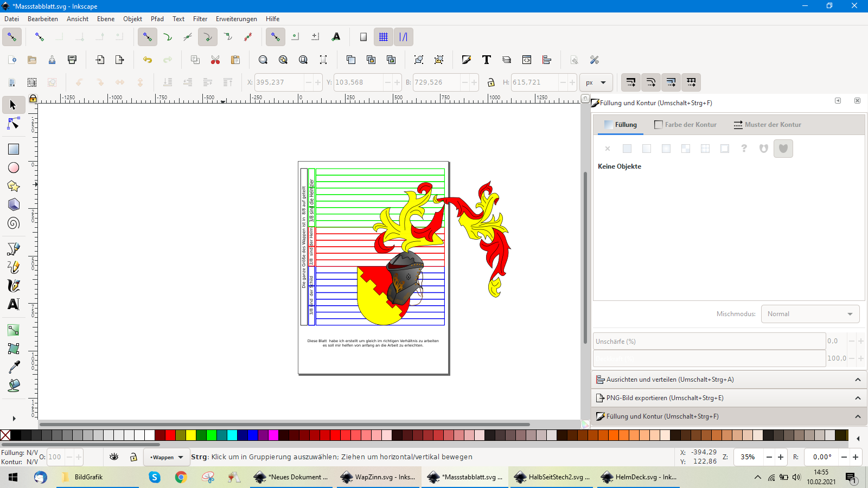Image resolution: width=868 pixels, height=488 pixels.
Task: Choose the star and polygon tool
Action: click(x=14, y=186)
